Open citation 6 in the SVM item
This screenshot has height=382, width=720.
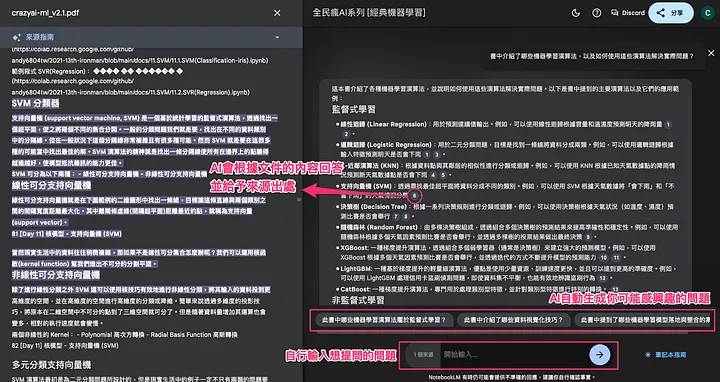414,196
